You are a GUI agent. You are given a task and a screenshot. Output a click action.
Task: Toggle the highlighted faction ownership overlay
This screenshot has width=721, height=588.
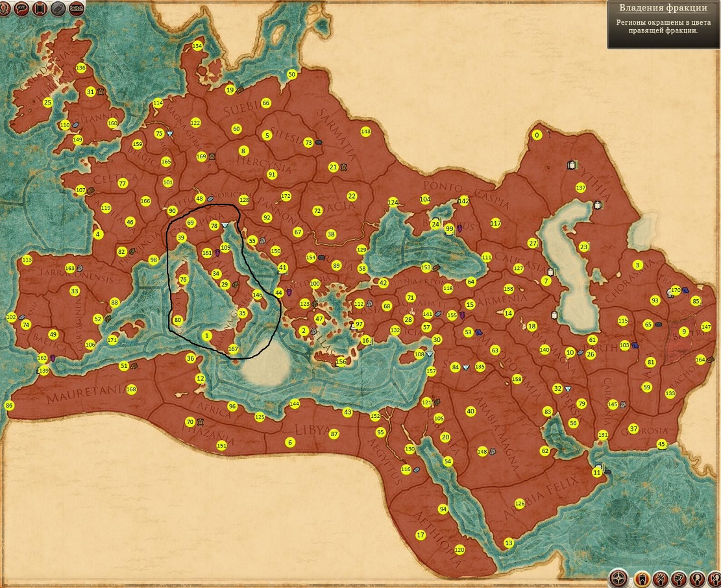tap(641, 578)
